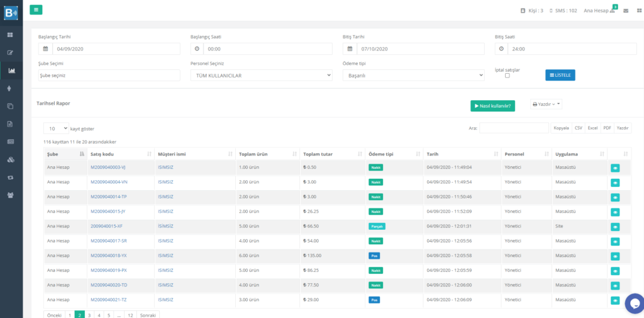Open the copy pages icon in sidebar

11,106
